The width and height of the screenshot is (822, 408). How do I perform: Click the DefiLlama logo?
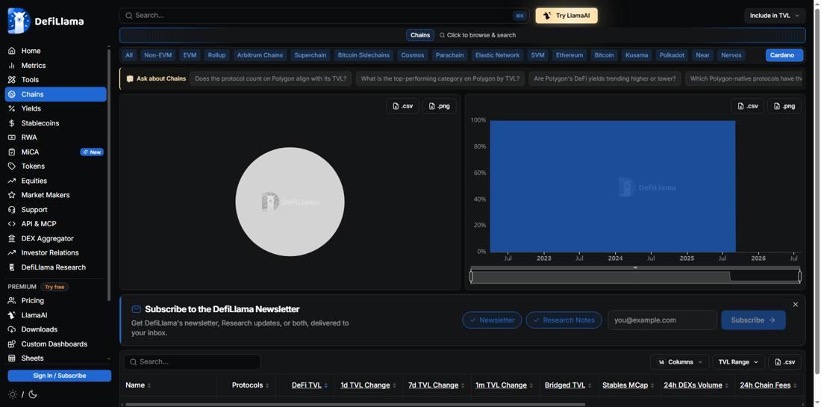(46, 21)
